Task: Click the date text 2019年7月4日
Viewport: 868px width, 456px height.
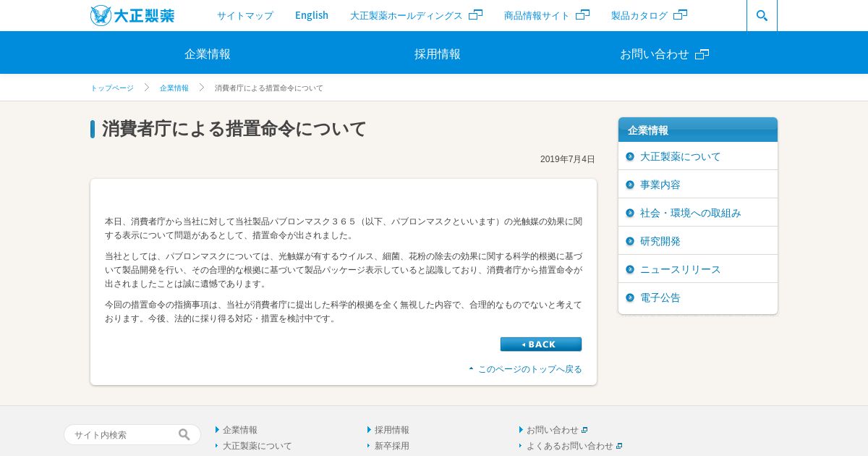Action: [x=568, y=159]
